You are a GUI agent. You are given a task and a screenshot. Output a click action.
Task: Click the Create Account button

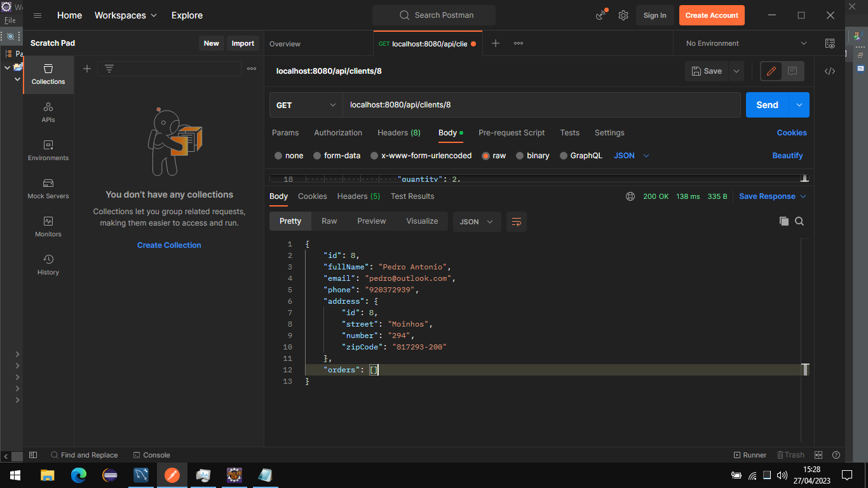(x=712, y=15)
